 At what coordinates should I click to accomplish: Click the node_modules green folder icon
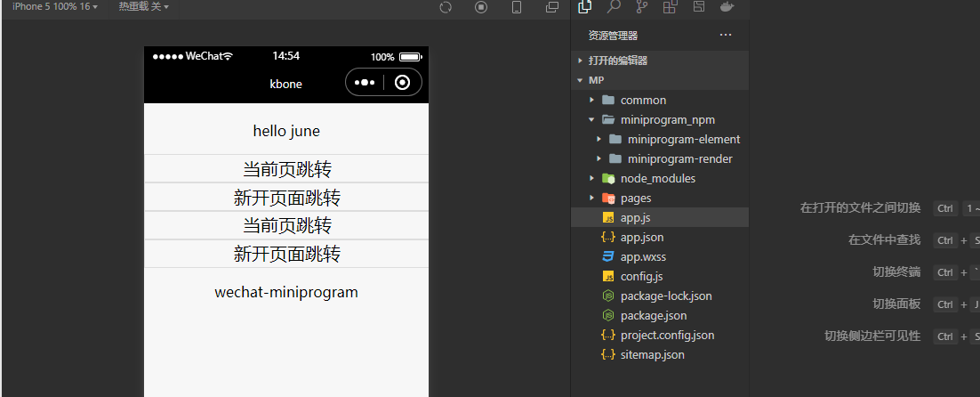pos(607,179)
